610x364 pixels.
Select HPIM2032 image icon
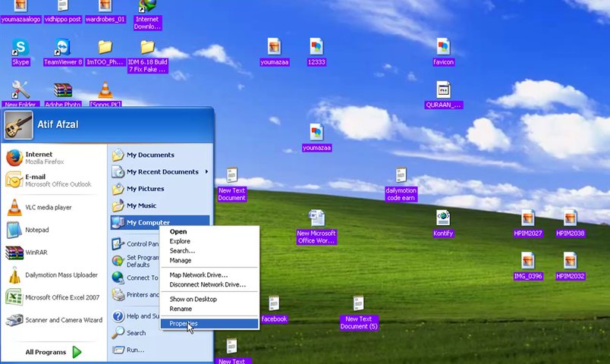571,261
